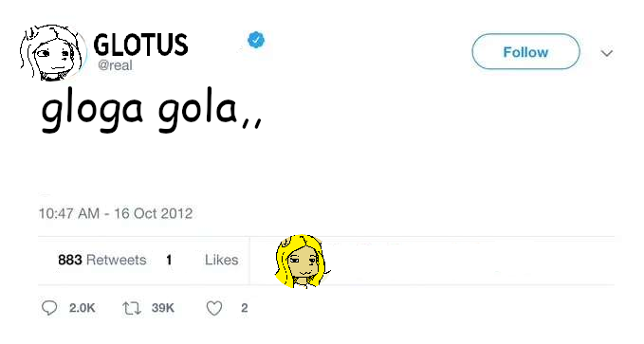Open the 10:47 AM time link
Viewport: 644px width, 344px height.
coord(69,213)
